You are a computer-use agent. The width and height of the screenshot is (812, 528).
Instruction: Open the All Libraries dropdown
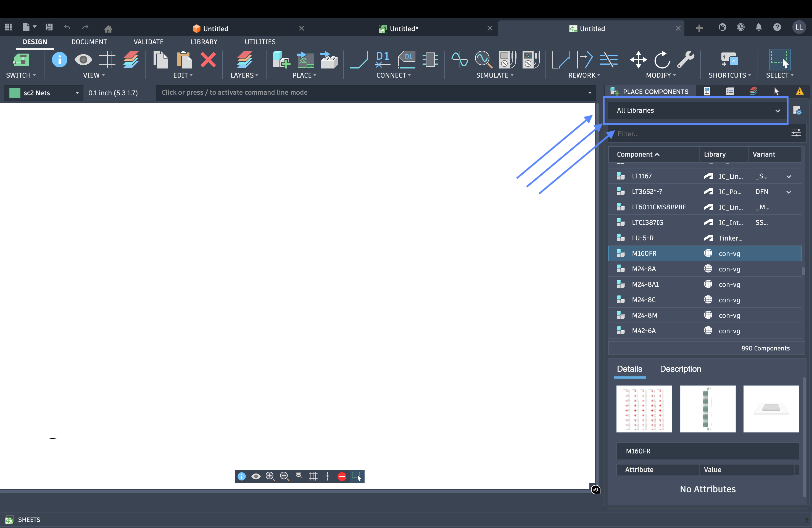(x=696, y=110)
